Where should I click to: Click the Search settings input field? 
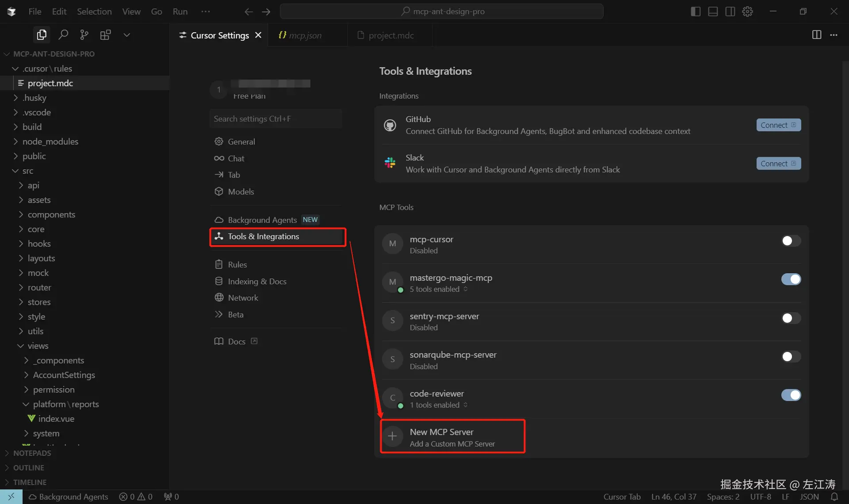[x=275, y=119]
